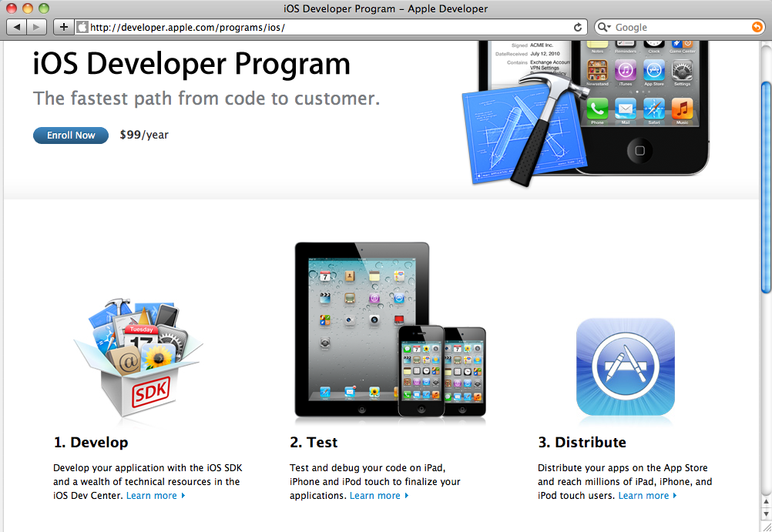Click the green Phone app icon on iPhone
Screen dimensions: 772x532
[x=597, y=109]
